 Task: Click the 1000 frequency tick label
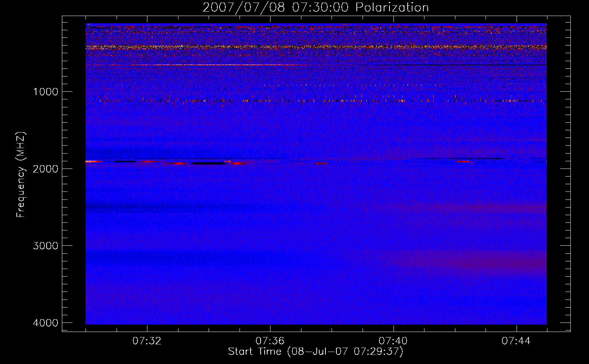click(x=46, y=92)
